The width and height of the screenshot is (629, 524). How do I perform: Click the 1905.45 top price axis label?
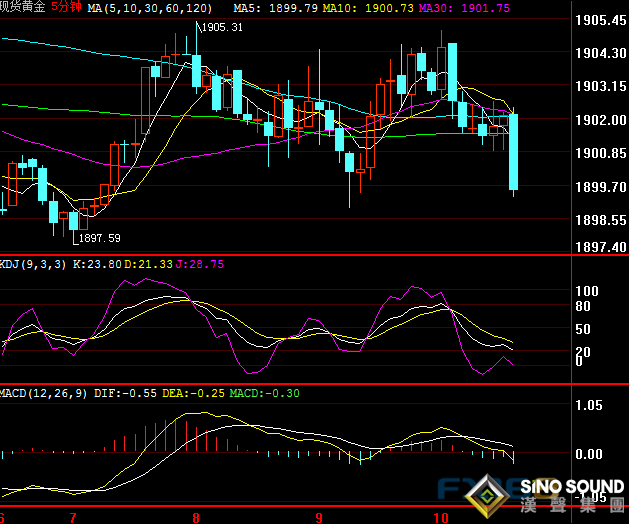click(x=601, y=20)
